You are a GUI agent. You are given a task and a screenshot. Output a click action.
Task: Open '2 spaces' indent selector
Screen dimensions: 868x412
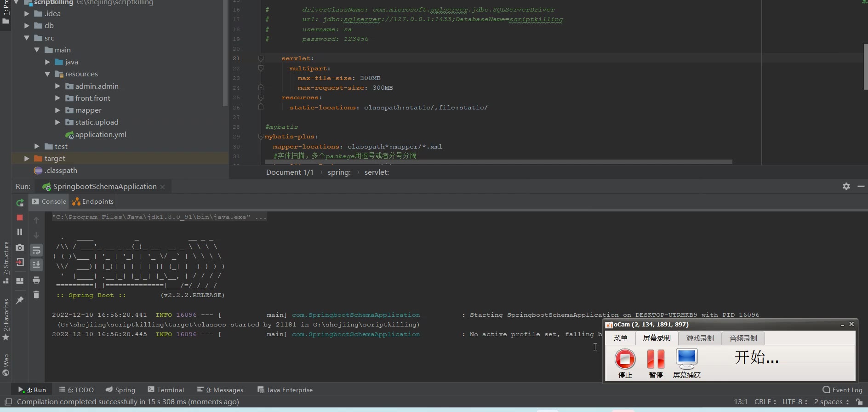point(831,402)
